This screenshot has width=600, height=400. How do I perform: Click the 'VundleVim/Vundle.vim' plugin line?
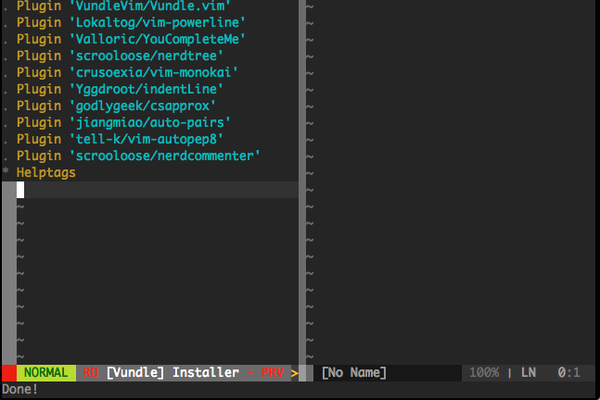point(123,6)
